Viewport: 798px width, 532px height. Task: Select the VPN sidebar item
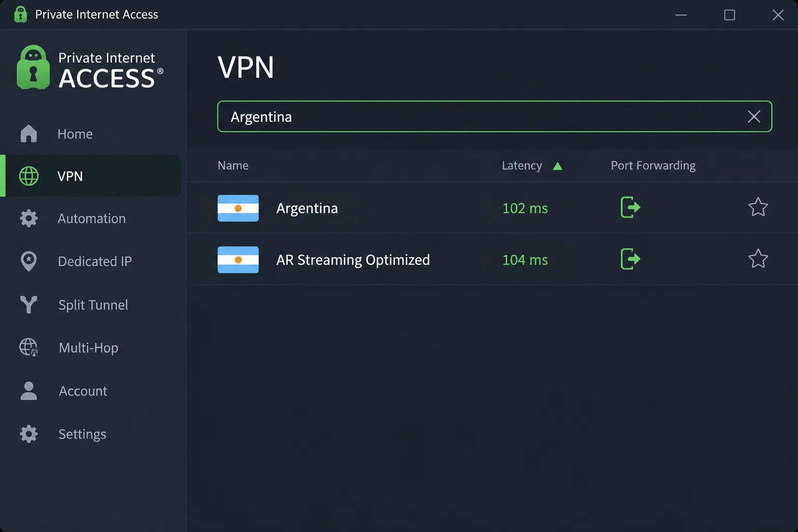pyautogui.click(x=91, y=176)
